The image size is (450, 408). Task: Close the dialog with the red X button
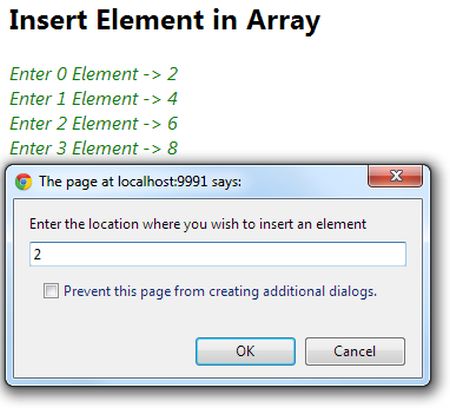[395, 176]
